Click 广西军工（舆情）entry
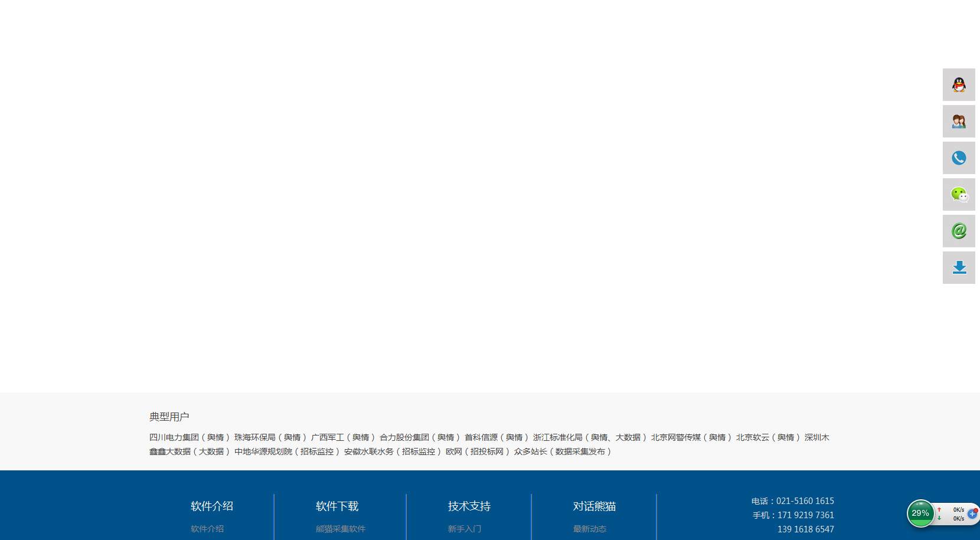Image resolution: width=980 pixels, height=540 pixels. 343,437
